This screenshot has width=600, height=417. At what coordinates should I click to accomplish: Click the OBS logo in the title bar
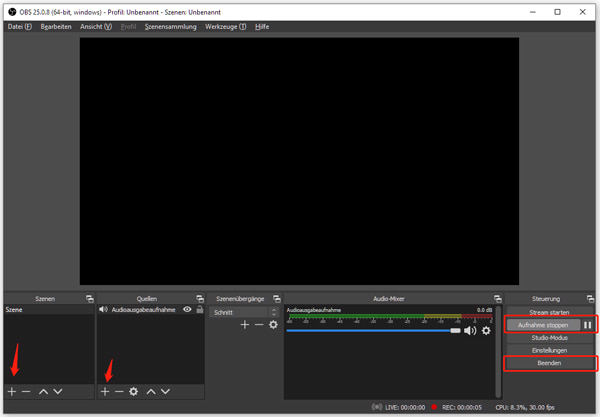point(12,12)
